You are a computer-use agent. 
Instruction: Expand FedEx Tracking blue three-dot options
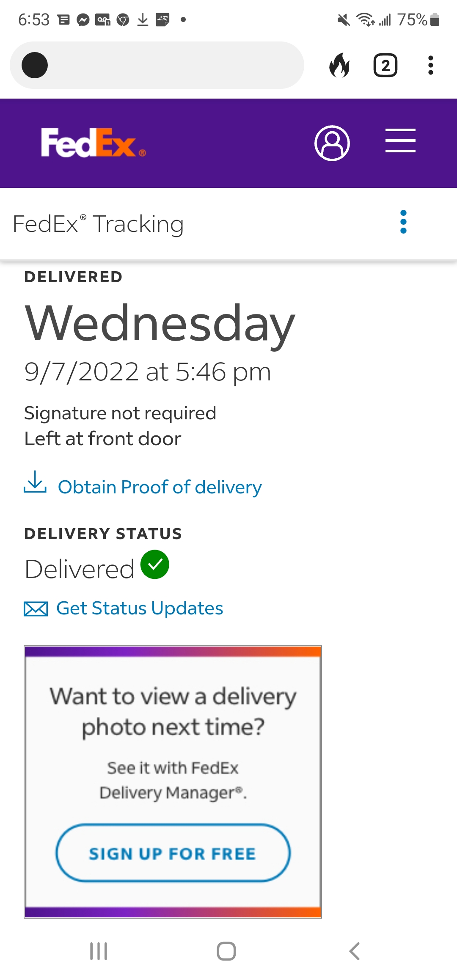[x=403, y=222]
